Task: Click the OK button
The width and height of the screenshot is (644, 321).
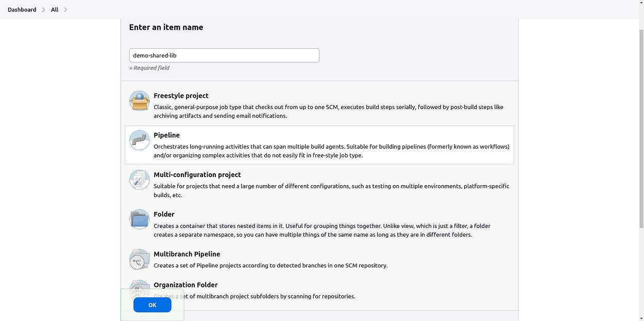Action: (152, 305)
